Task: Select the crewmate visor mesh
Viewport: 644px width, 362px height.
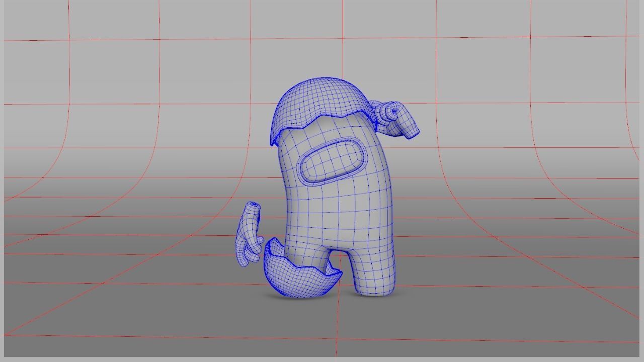Action: [332, 161]
